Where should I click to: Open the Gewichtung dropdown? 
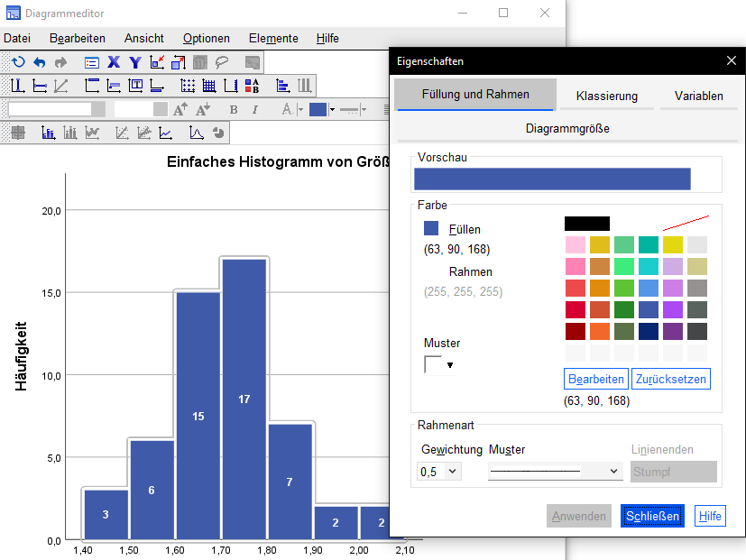[438, 471]
